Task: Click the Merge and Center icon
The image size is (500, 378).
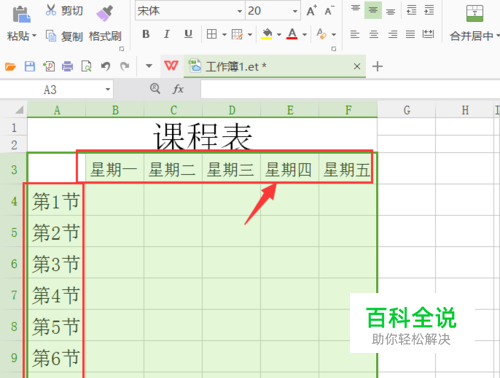Action: coord(475,14)
